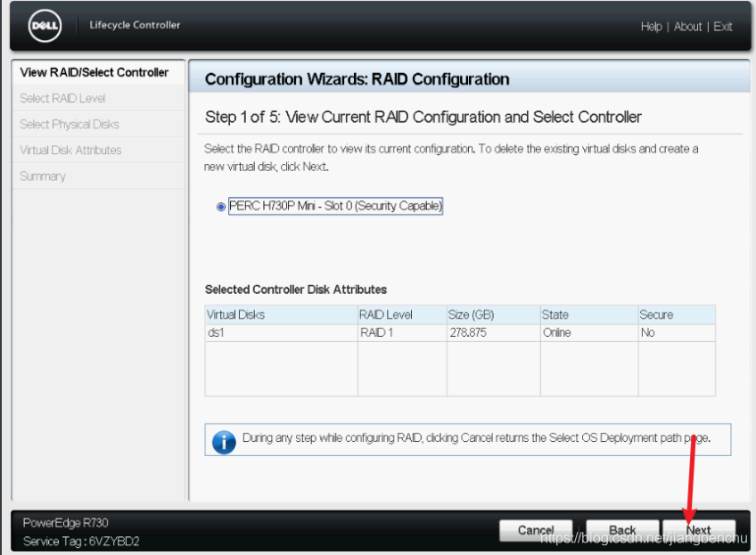
Task: Click the Step 1 of 5 heading
Action: point(423,117)
